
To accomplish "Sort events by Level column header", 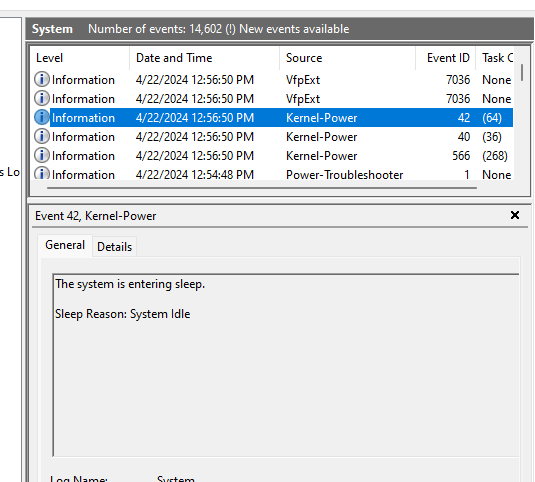I will point(81,58).
